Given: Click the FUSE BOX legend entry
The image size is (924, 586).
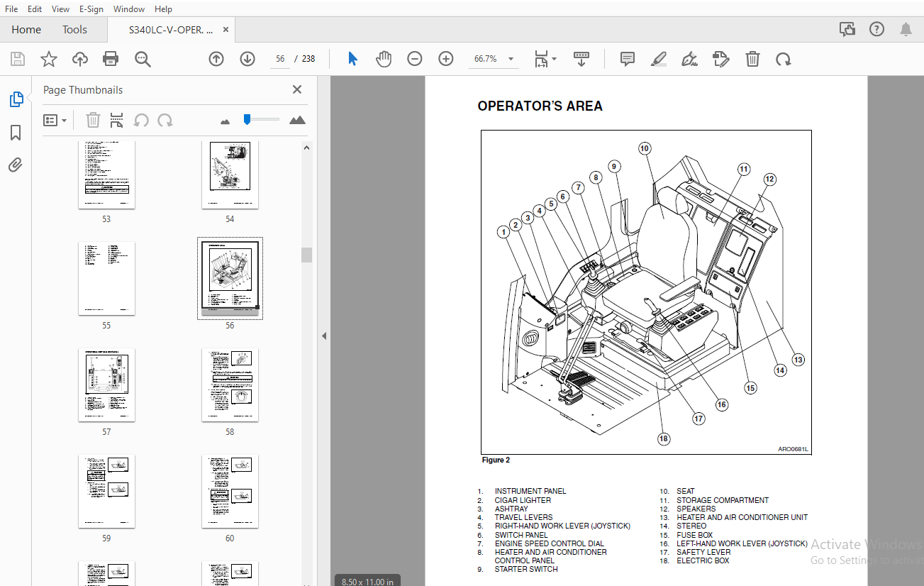Looking at the screenshot, I should (x=695, y=535).
